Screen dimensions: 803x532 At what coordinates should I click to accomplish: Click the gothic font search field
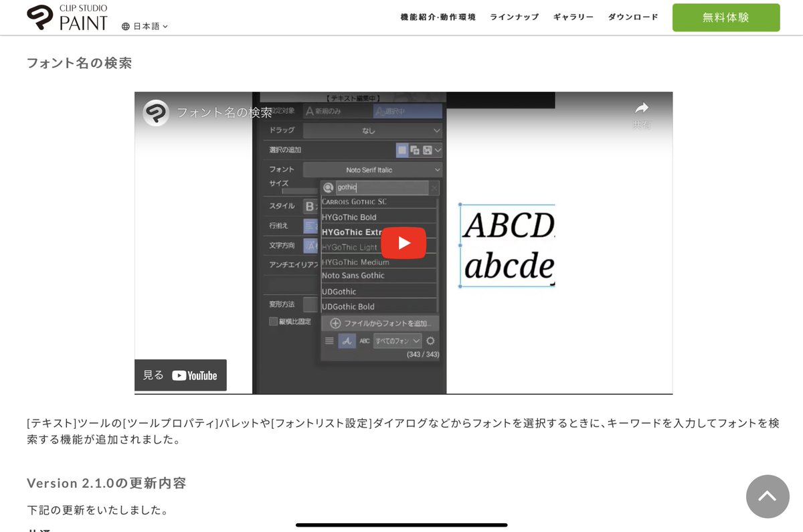pyautogui.click(x=381, y=188)
